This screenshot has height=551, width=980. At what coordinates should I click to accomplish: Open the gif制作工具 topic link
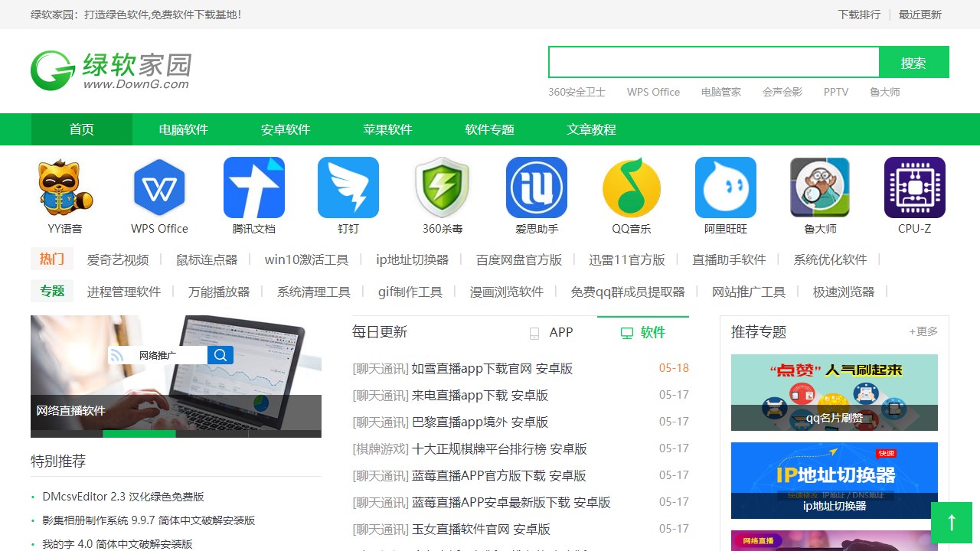[410, 292]
